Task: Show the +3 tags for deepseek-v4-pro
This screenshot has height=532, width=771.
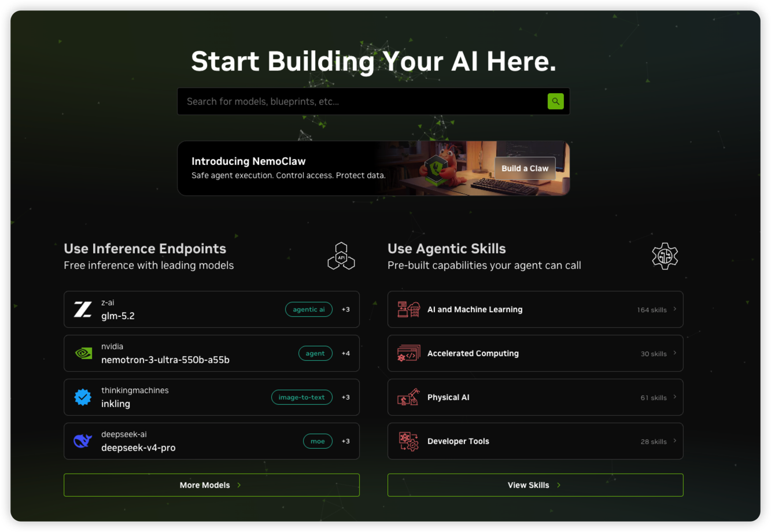Action: coord(346,441)
